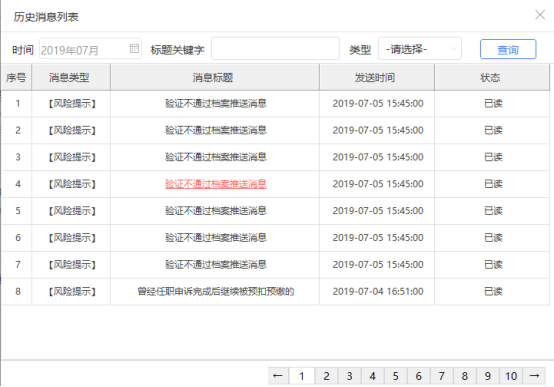Click the 状态 column header
The height and width of the screenshot is (387, 554).
coord(492,77)
